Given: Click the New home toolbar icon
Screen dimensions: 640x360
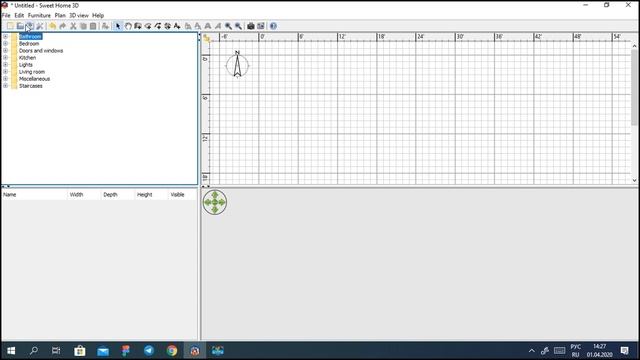Looking at the screenshot, I should point(10,26).
